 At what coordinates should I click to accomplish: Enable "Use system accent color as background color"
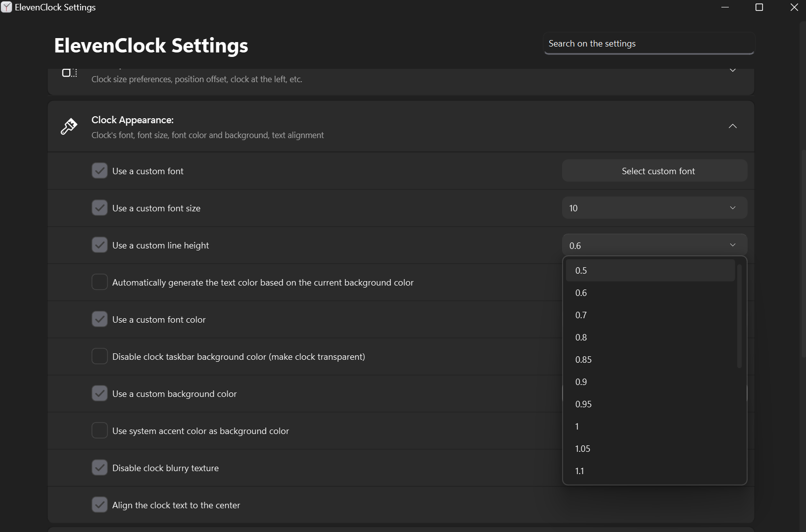(x=99, y=430)
